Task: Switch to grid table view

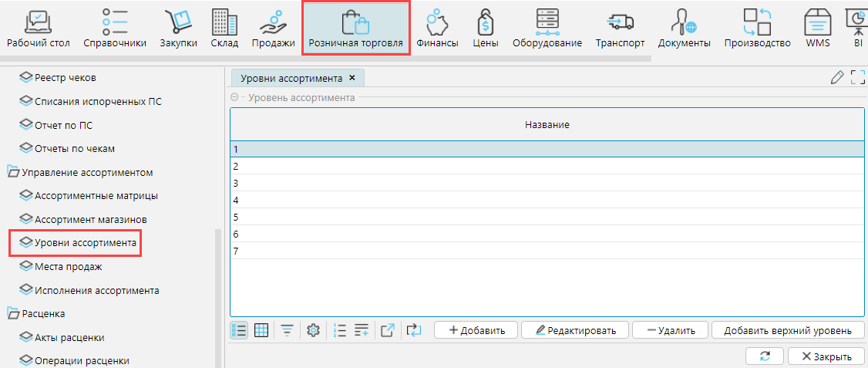Action: pyautogui.click(x=261, y=330)
